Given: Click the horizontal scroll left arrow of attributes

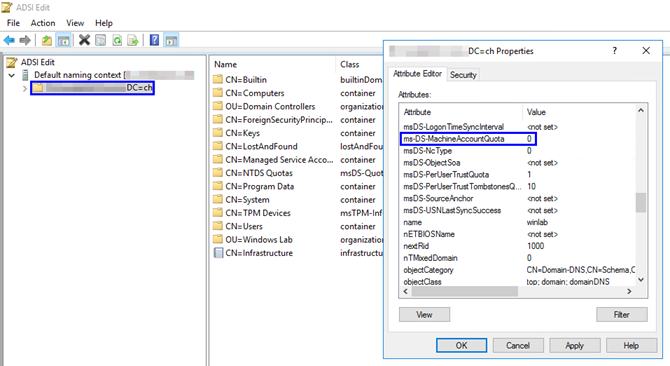Looking at the screenshot, I should click(x=406, y=291).
